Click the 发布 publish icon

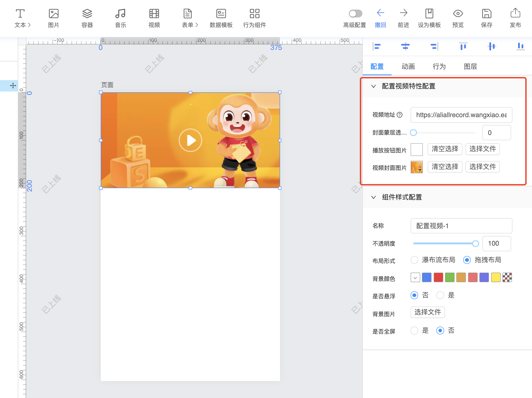(515, 13)
